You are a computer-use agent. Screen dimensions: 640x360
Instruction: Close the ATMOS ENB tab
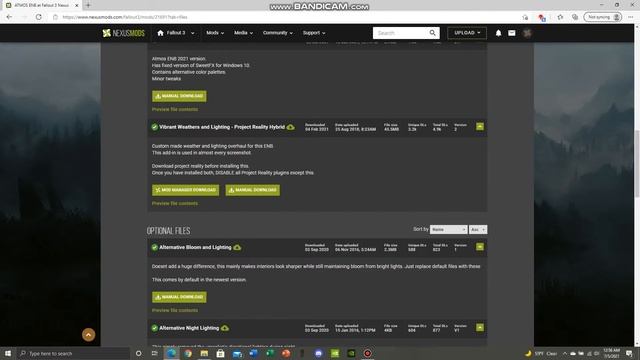[76, 5]
